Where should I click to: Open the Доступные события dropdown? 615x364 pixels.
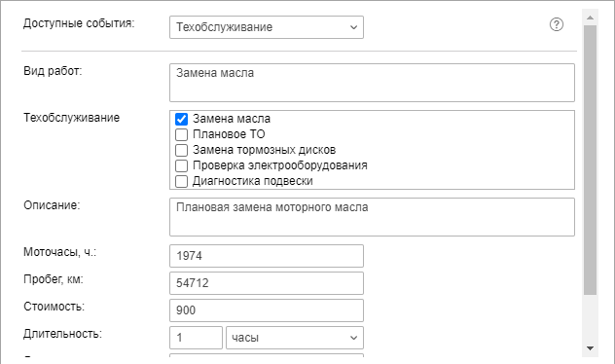tap(267, 27)
